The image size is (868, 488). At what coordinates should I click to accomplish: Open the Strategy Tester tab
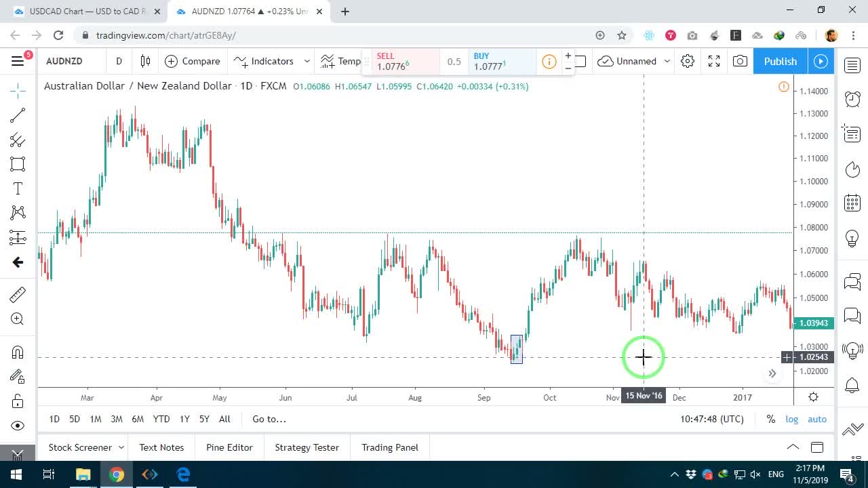[307, 447]
